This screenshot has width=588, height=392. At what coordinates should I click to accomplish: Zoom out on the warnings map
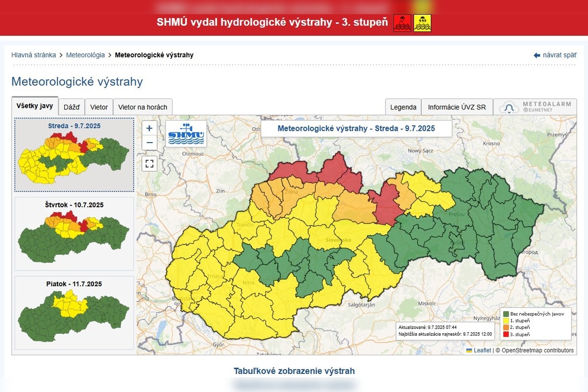coord(149,143)
